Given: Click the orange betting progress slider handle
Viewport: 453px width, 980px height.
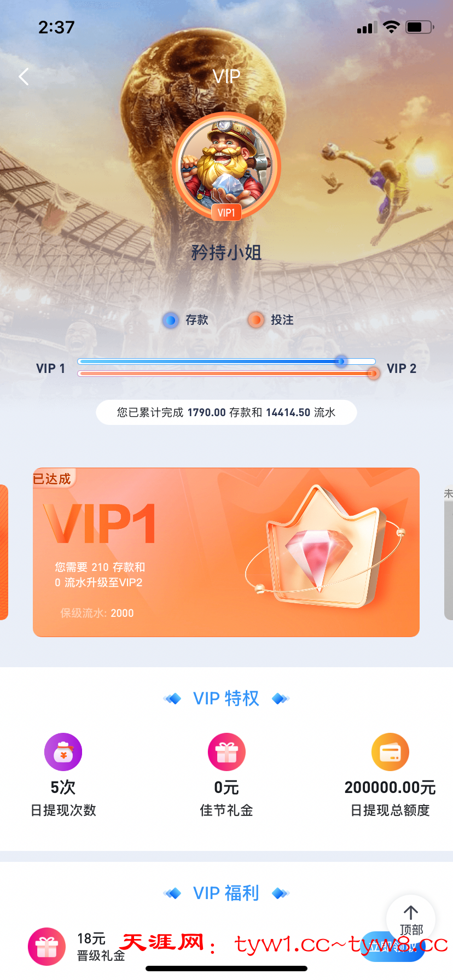Looking at the screenshot, I should click(x=373, y=374).
